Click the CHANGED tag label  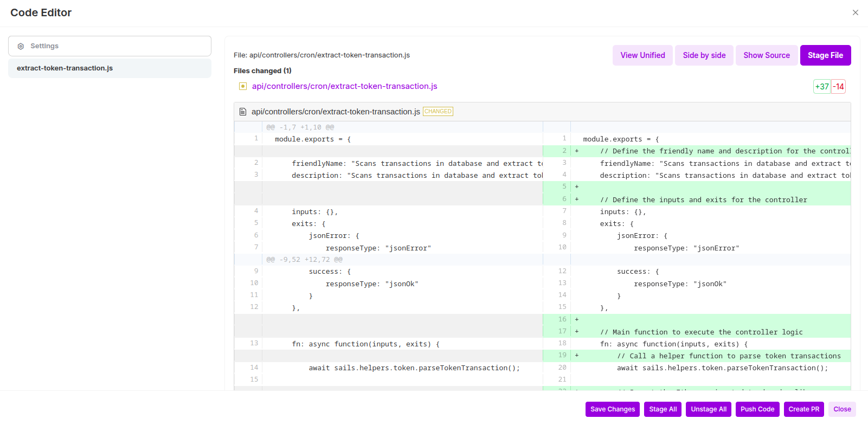point(438,112)
